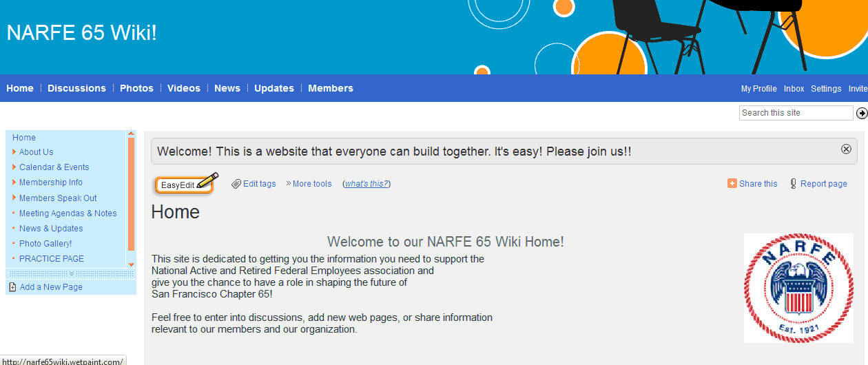Click the what's this? help link
The width and height of the screenshot is (868, 365).
pyautogui.click(x=367, y=184)
